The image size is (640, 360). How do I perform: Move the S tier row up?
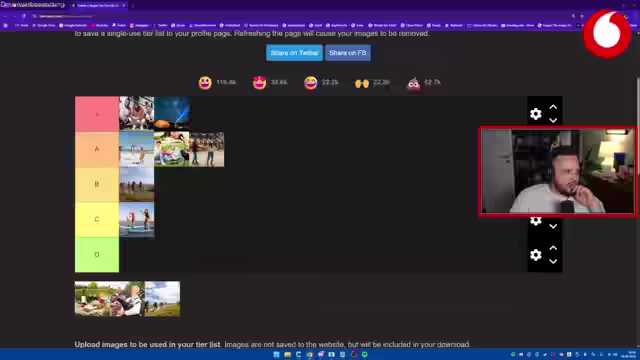[x=553, y=107]
